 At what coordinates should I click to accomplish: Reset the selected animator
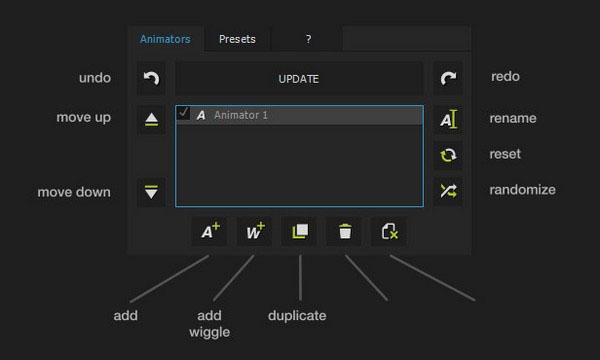pos(448,155)
